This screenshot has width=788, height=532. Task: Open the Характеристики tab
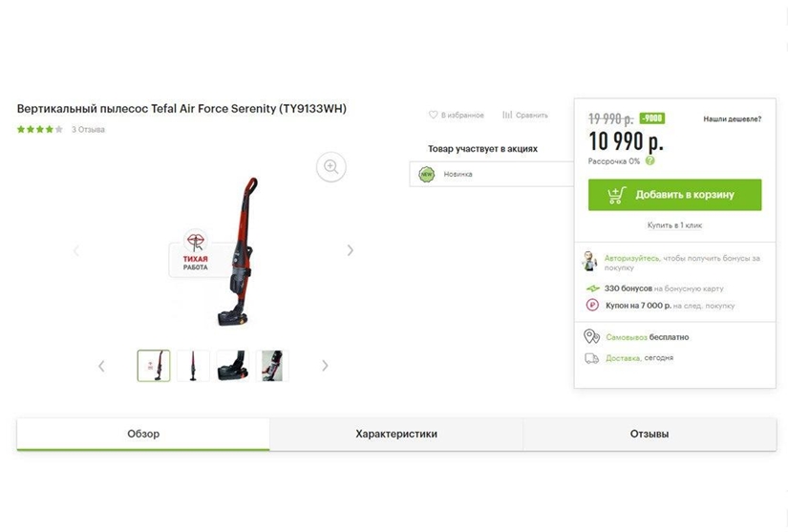pyautogui.click(x=396, y=434)
